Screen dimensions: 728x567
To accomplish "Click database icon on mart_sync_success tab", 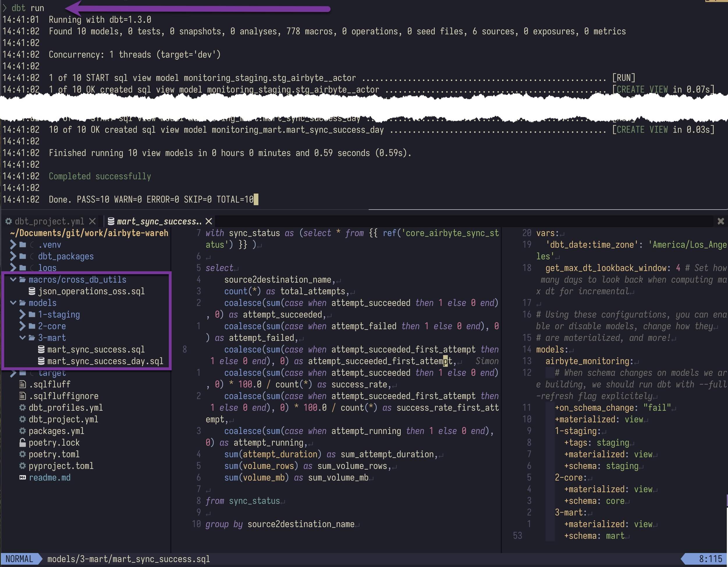I will [111, 221].
